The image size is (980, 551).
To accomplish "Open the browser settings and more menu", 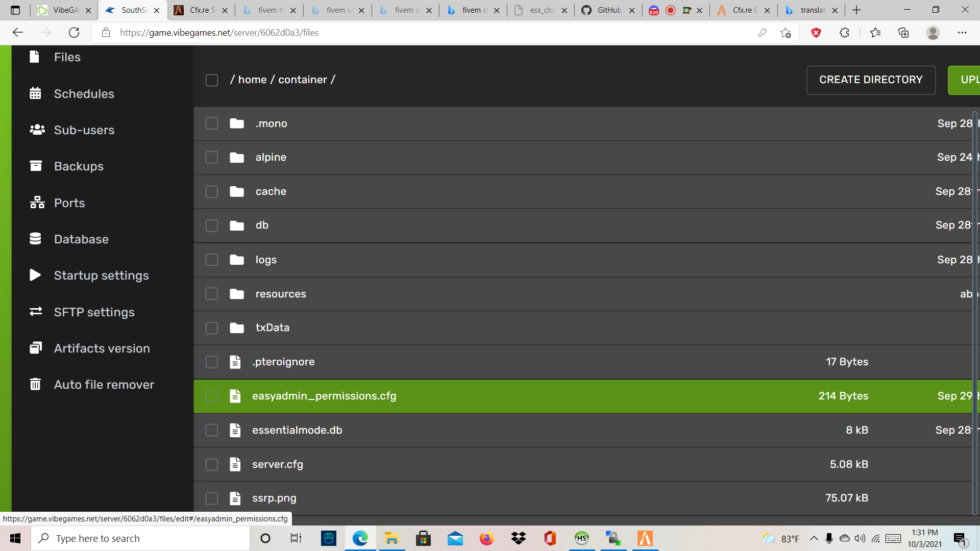I will coord(962,33).
